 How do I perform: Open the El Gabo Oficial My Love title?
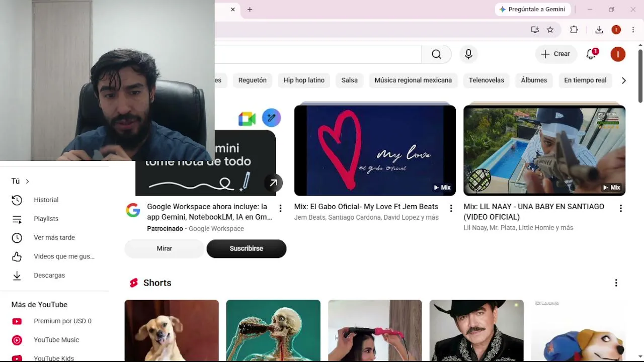366,207
